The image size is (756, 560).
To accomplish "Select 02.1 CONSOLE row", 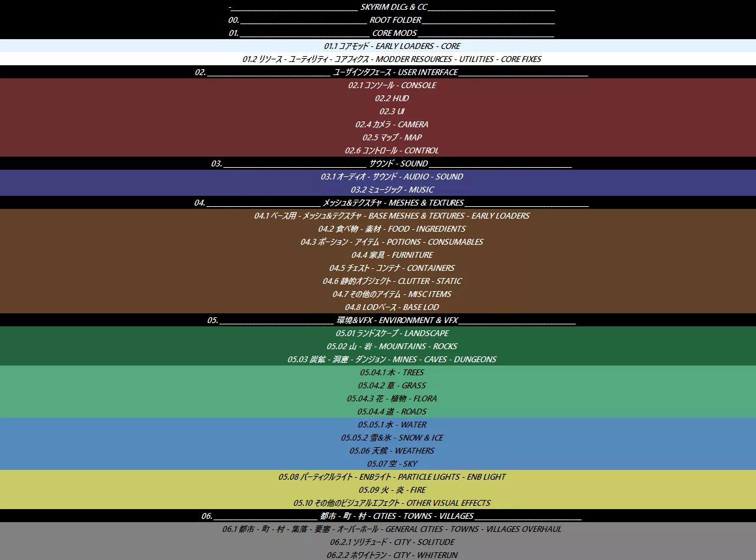I will coord(378,85).
